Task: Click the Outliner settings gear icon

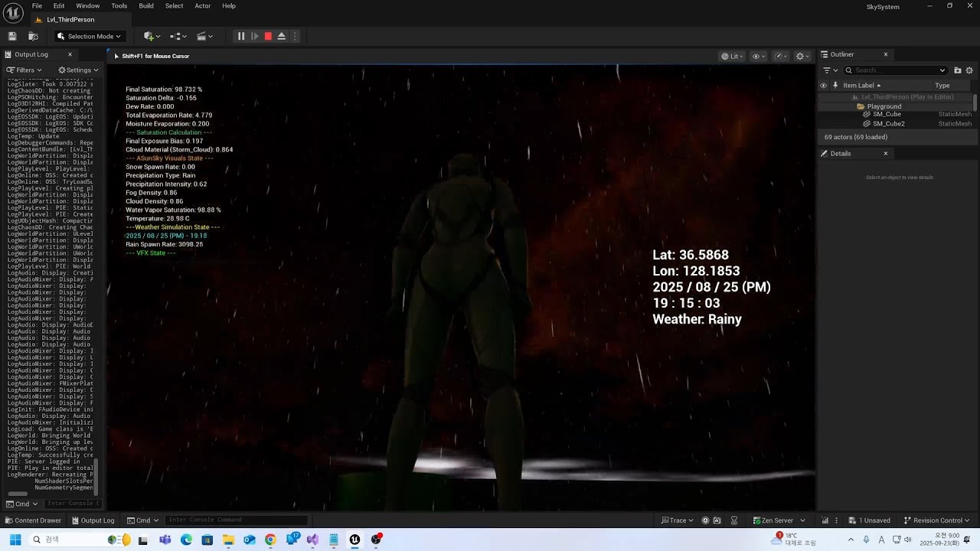Action: [969, 70]
